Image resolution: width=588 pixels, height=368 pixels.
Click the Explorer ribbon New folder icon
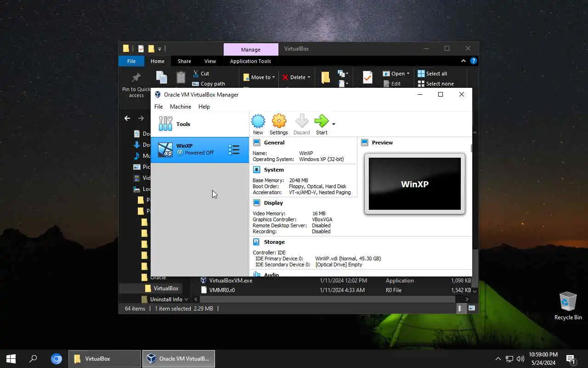326,77
